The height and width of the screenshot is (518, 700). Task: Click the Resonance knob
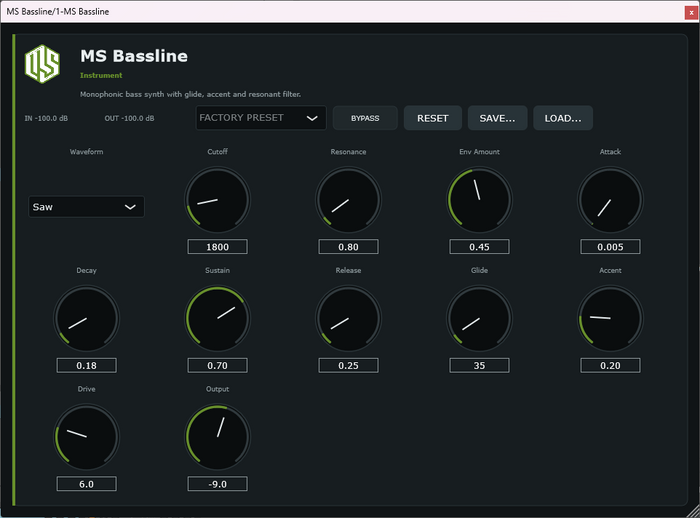coord(348,200)
